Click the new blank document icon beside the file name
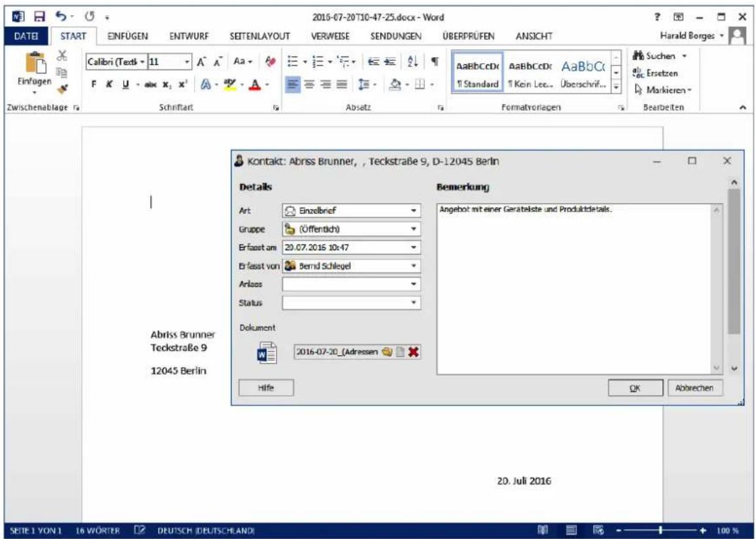This screenshot has height=539, width=756. (400, 352)
